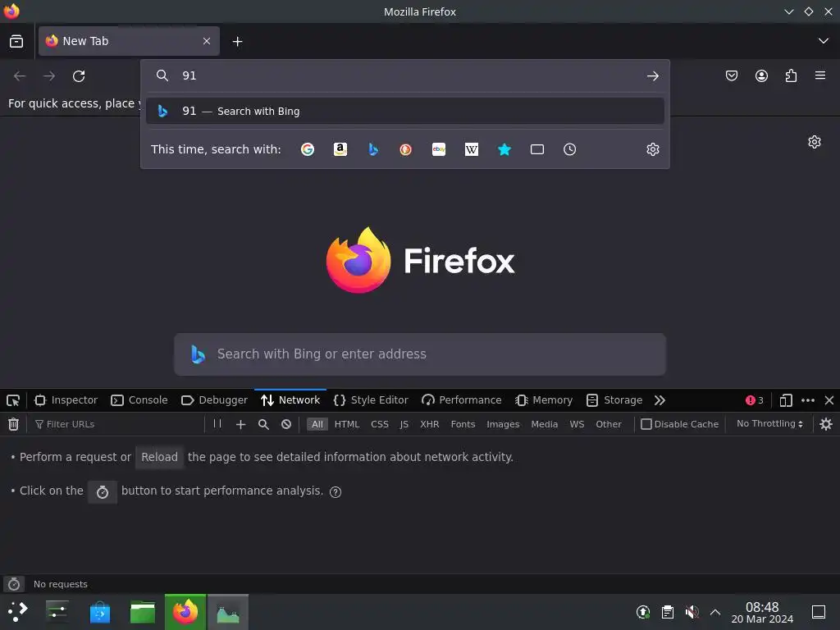Open performance analysis help question mark
Screen dimensions: 840x630
coord(336,492)
